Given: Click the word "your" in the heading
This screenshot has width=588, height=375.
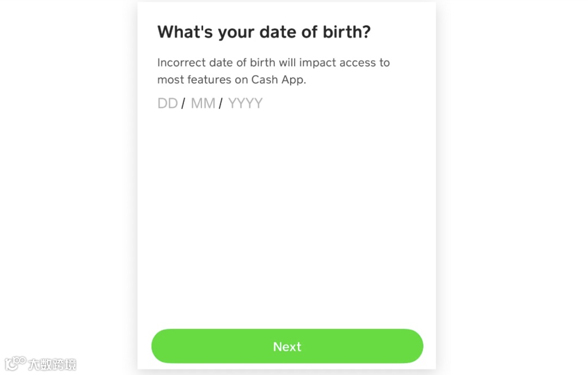Looking at the screenshot, I should [236, 32].
